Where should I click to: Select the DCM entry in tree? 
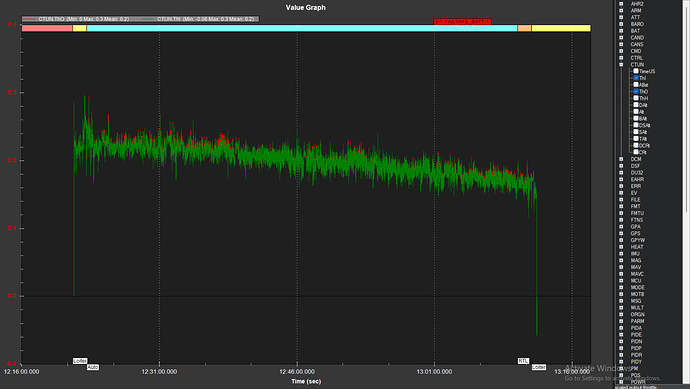(636, 159)
